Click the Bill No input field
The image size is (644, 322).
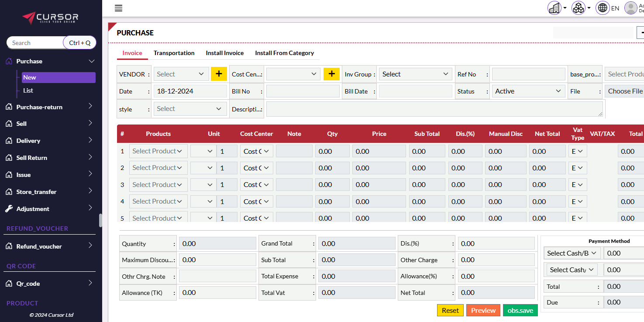pyautogui.click(x=303, y=91)
